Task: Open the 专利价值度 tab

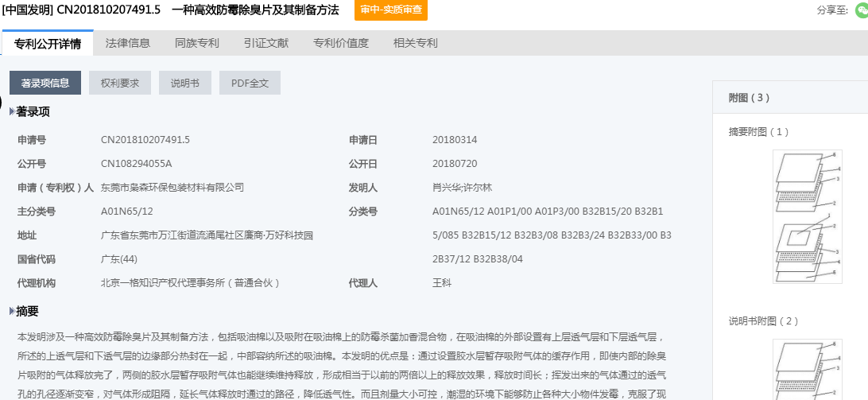Action: pos(341,43)
